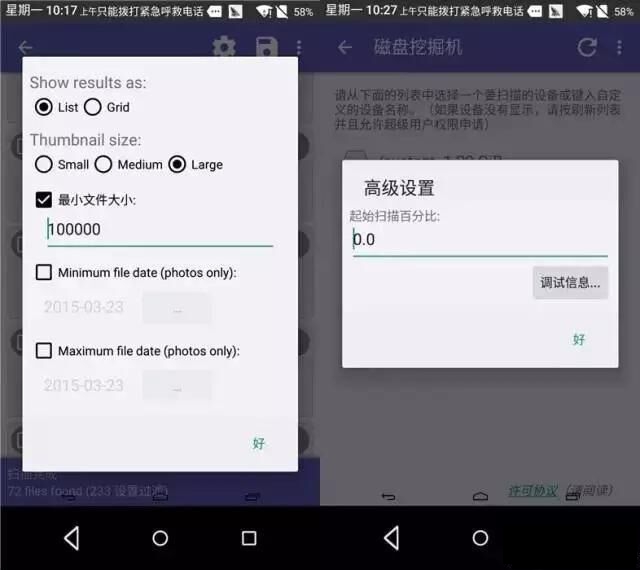Tap message notification icon on right status bar
The height and width of the screenshot is (570, 640).
pos(535,11)
